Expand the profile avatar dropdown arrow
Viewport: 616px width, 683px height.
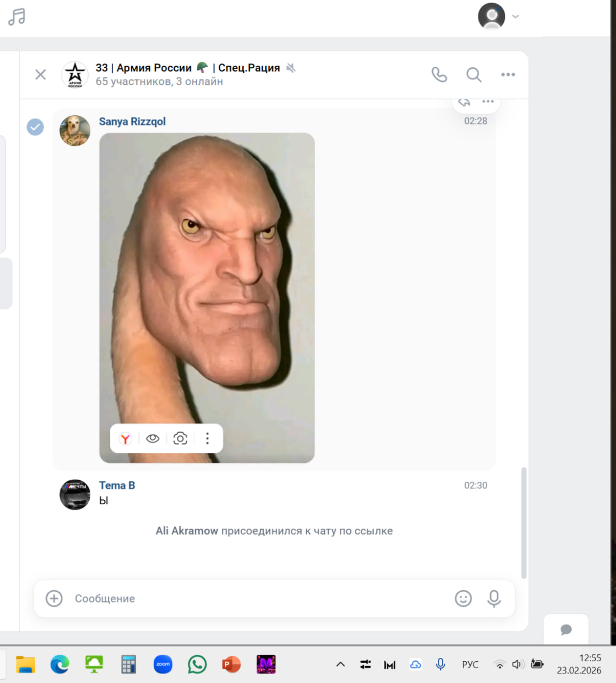tap(515, 17)
